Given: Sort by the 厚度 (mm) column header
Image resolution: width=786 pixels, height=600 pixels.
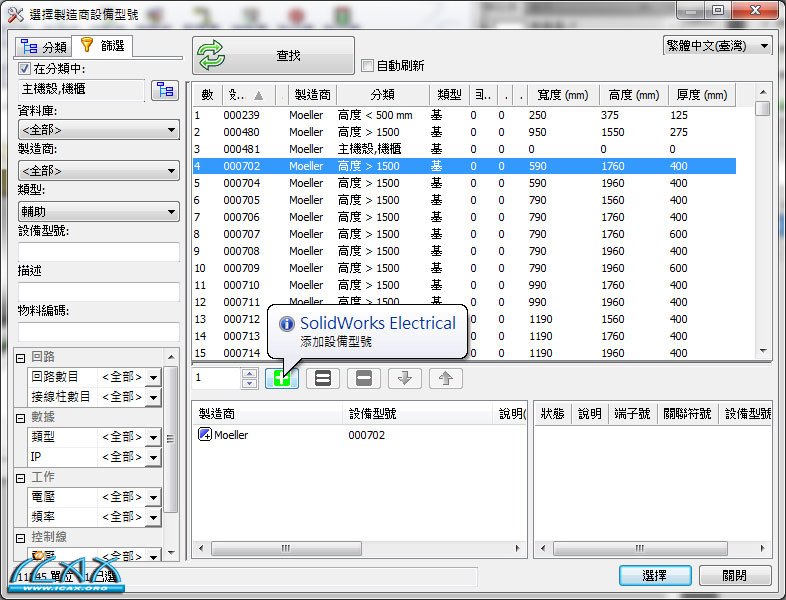Looking at the screenshot, I should (x=702, y=95).
